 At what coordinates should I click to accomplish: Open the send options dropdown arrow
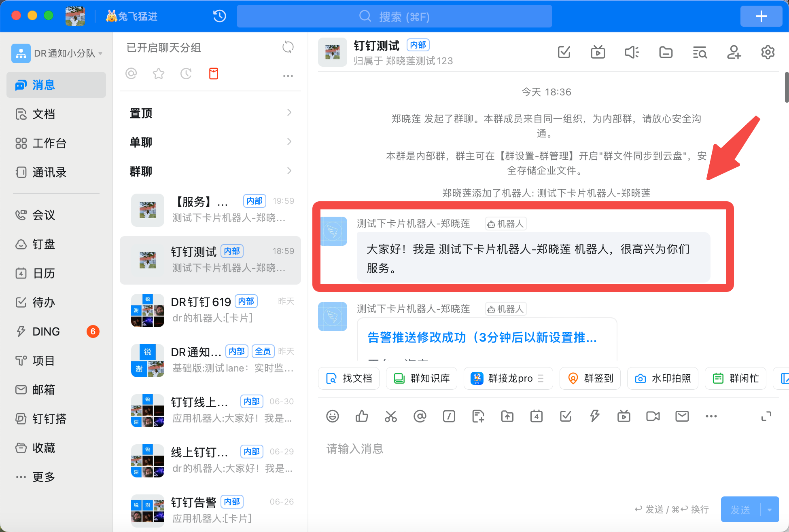point(770,510)
